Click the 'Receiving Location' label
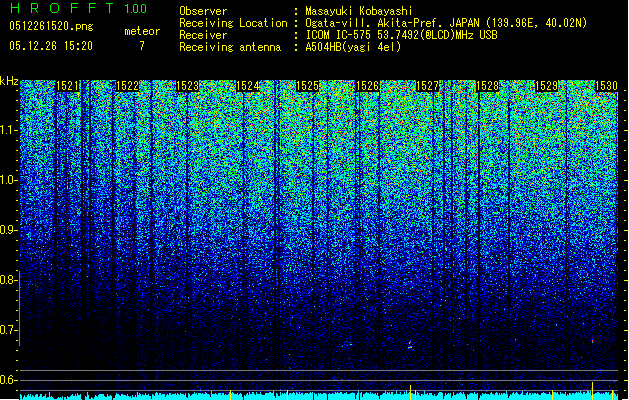This screenshot has width=629, height=400. (233, 23)
